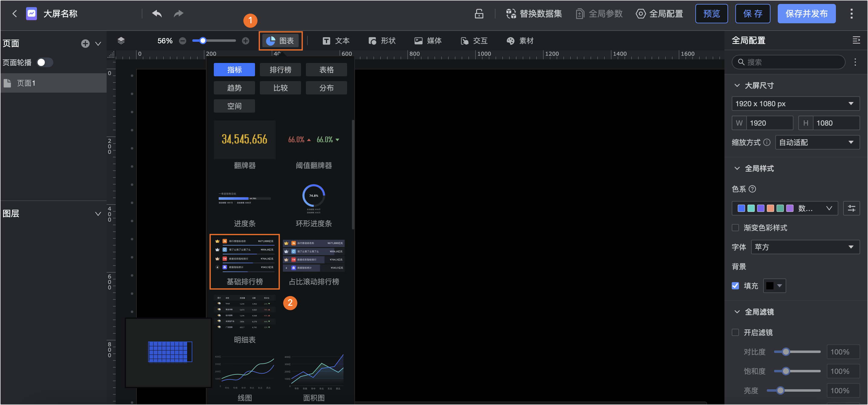
Task: Open the 形状 shapes tool
Action: coord(382,41)
